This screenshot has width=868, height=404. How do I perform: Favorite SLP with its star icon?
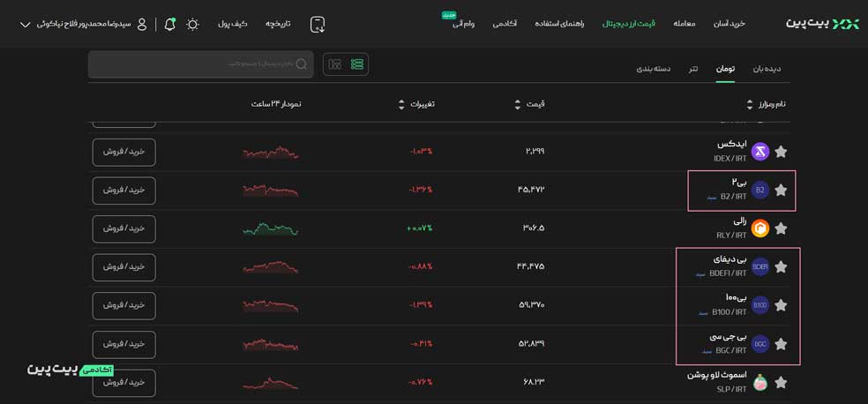pos(781,383)
